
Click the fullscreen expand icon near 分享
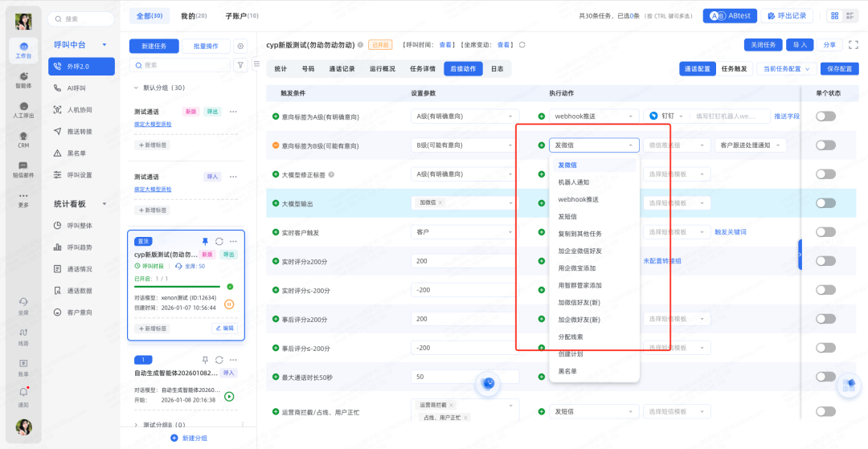tap(853, 45)
